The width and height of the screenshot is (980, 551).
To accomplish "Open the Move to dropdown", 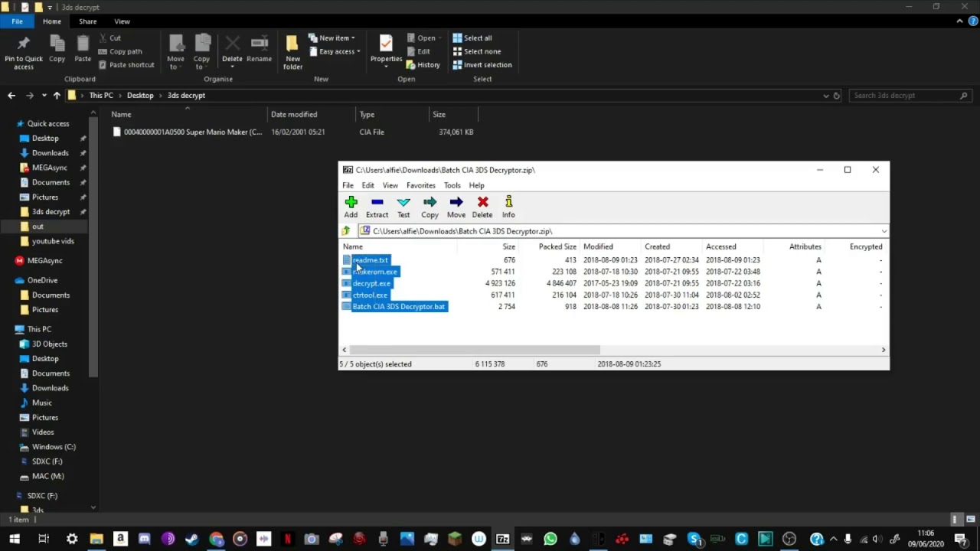I will tap(175, 52).
